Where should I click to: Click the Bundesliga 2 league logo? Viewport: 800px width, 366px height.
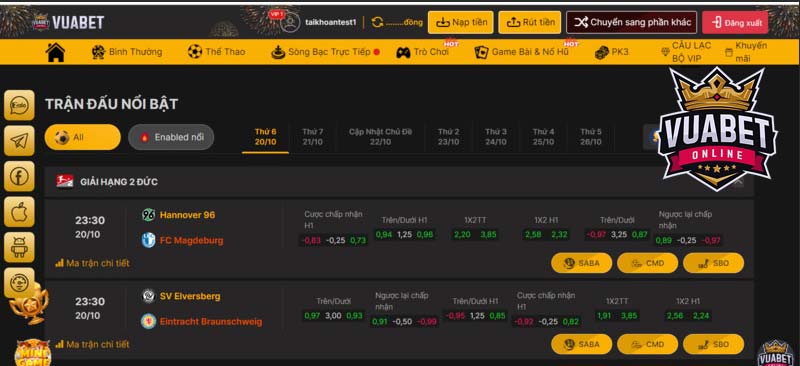65,181
